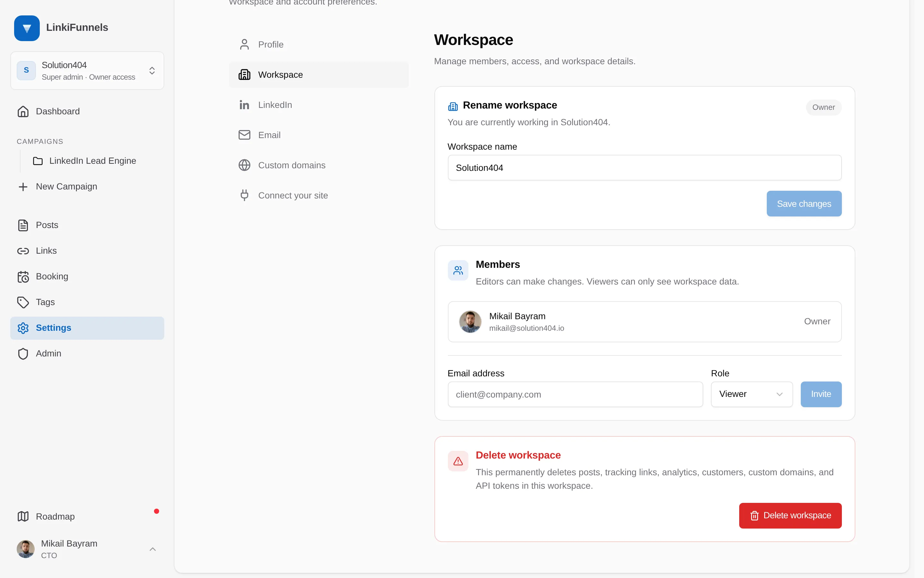Click the Workspace name input field
The width and height of the screenshot is (924, 578).
(645, 168)
